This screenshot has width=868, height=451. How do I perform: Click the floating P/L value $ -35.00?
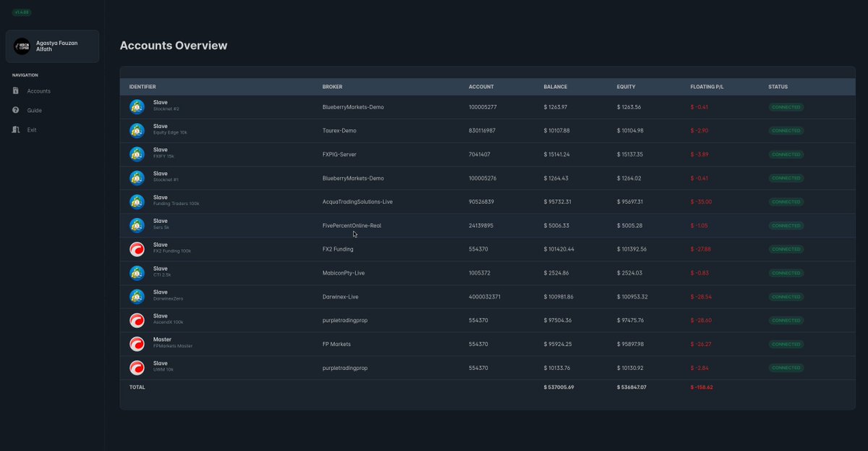click(x=702, y=202)
